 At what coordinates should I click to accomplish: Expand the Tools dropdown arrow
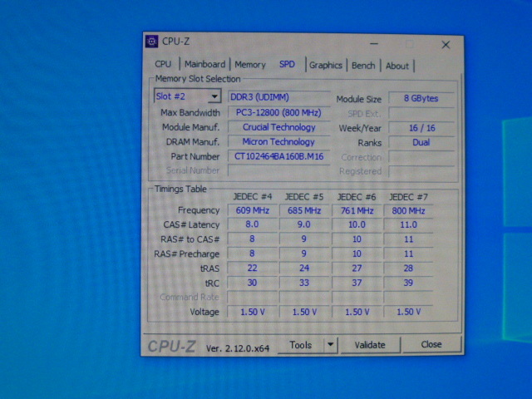coord(331,345)
